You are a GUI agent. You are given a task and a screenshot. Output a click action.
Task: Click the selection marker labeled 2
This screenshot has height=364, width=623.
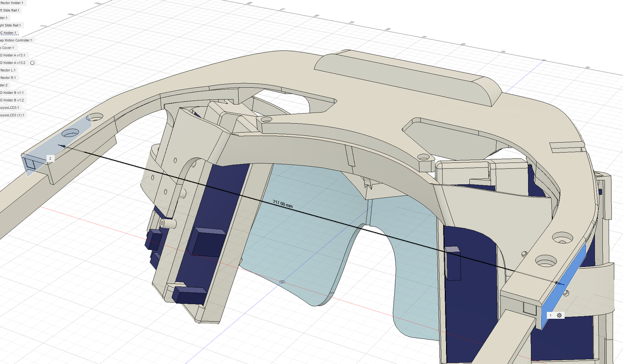pyautogui.click(x=50, y=159)
